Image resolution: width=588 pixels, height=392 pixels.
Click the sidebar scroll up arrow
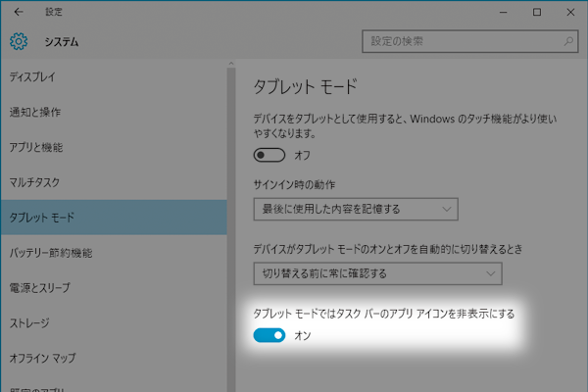[231, 64]
